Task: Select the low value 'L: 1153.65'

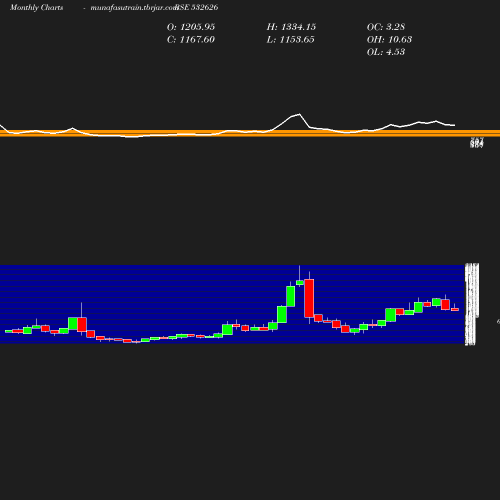Action: point(290,40)
